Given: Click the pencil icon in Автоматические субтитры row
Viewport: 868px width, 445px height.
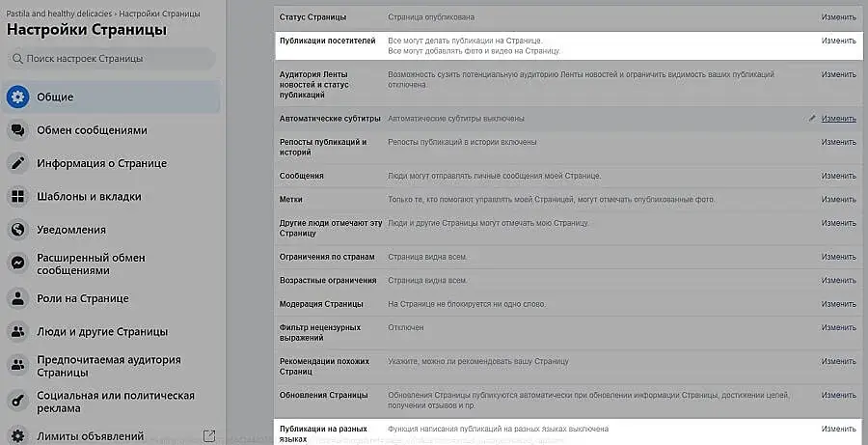Looking at the screenshot, I should coord(812,118).
